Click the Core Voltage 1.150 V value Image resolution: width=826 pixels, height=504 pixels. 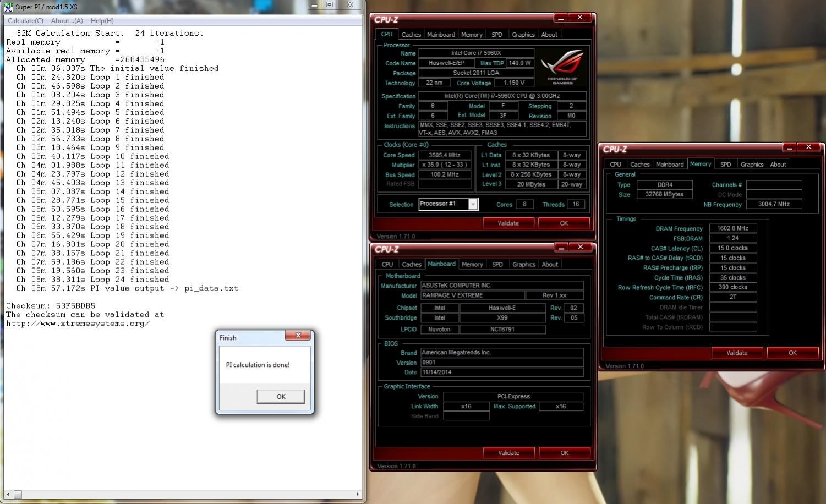514,83
